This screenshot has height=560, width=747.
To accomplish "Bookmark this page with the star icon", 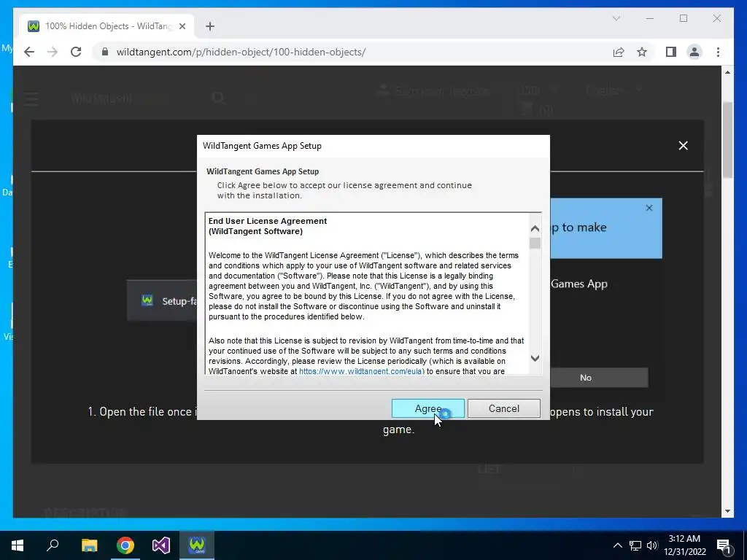I will pos(642,52).
